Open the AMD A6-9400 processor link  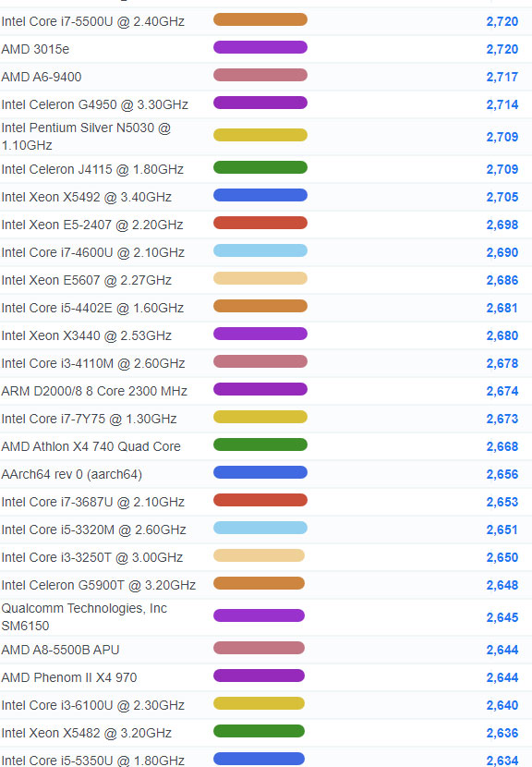[x=42, y=77]
